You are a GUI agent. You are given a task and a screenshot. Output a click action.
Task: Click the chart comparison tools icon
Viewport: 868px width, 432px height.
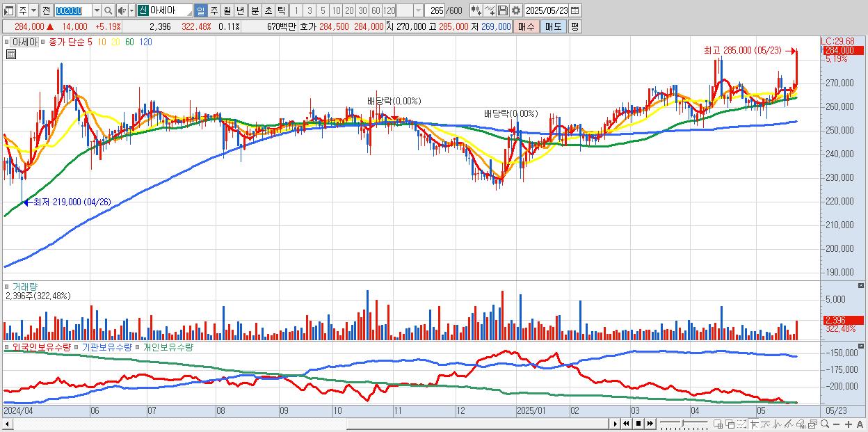click(476, 10)
